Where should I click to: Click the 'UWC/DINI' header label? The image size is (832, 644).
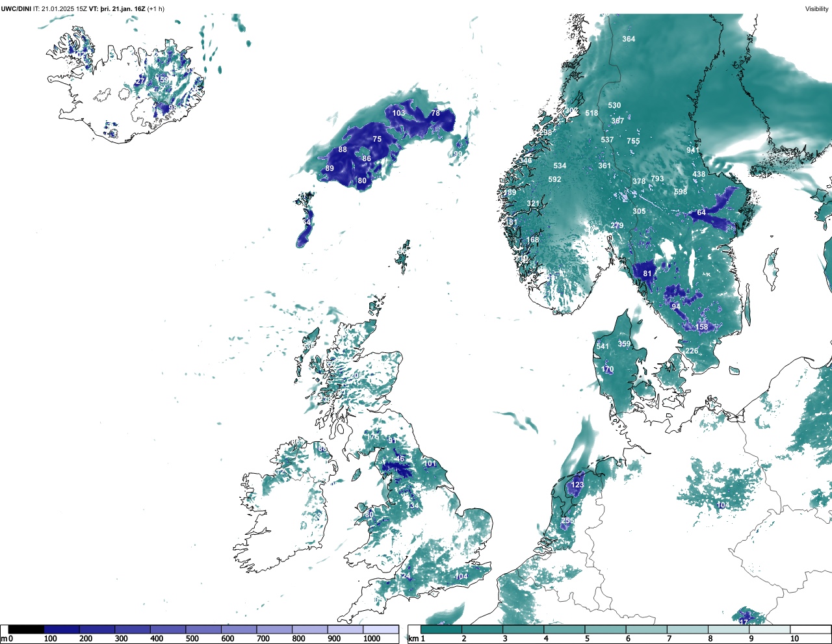point(16,9)
